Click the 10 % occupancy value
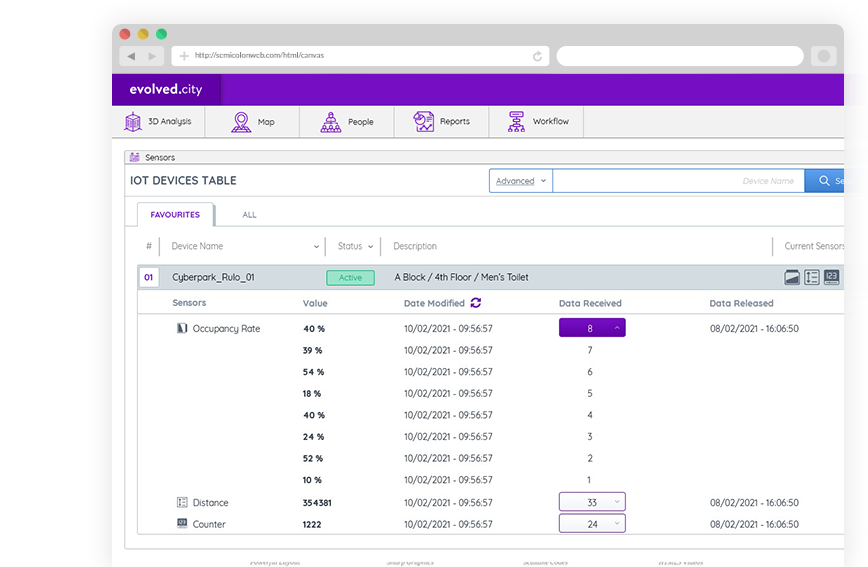Screen dimensions: 868x567 click(312, 480)
